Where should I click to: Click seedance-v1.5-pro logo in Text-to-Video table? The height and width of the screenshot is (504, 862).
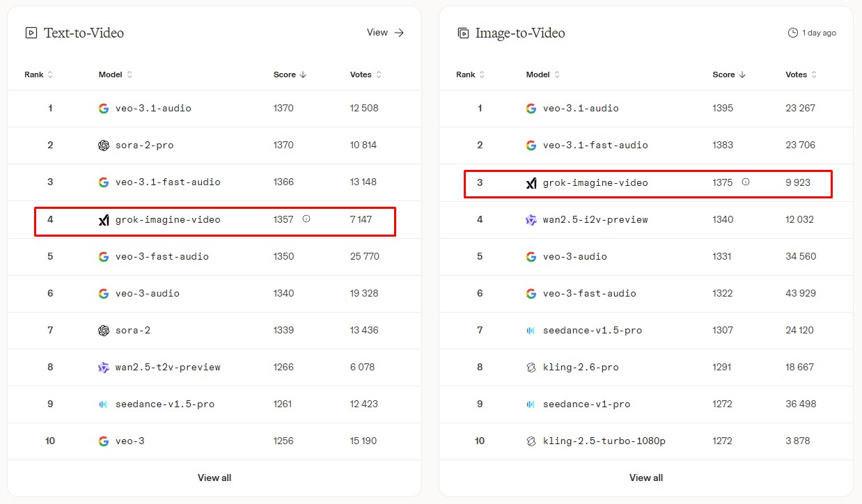coord(104,404)
